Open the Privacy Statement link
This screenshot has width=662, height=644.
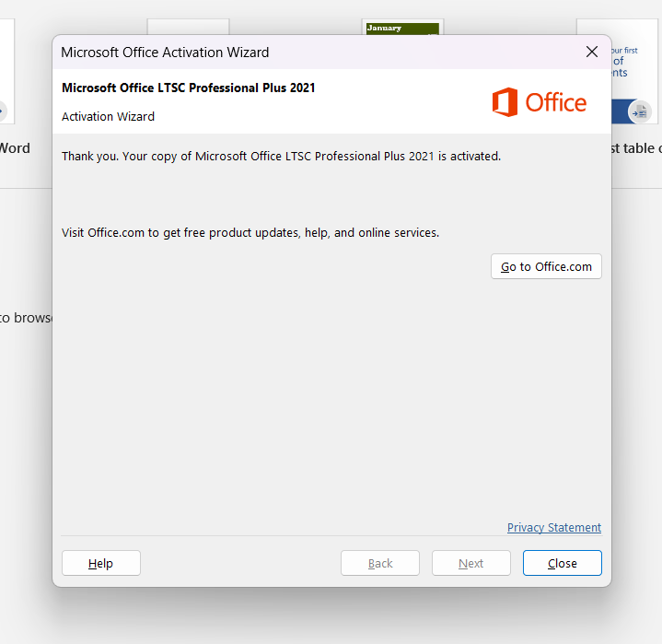pyautogui.click(x=554, y=527)
